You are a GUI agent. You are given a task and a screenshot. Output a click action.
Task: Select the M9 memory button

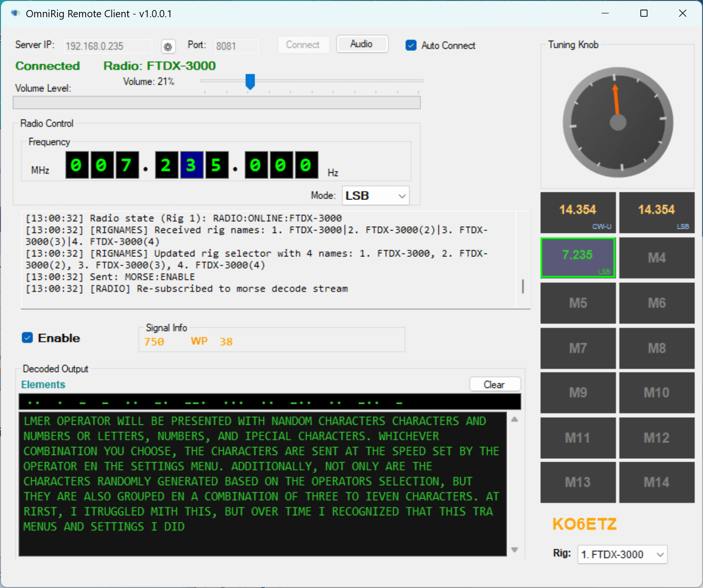[578, 393]
